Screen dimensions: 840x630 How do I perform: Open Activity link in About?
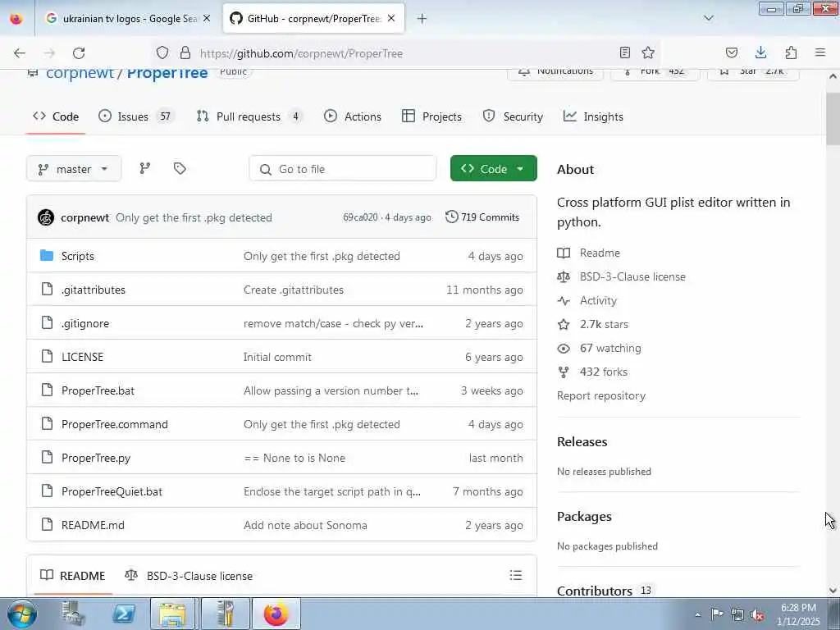tap(598, 300)
